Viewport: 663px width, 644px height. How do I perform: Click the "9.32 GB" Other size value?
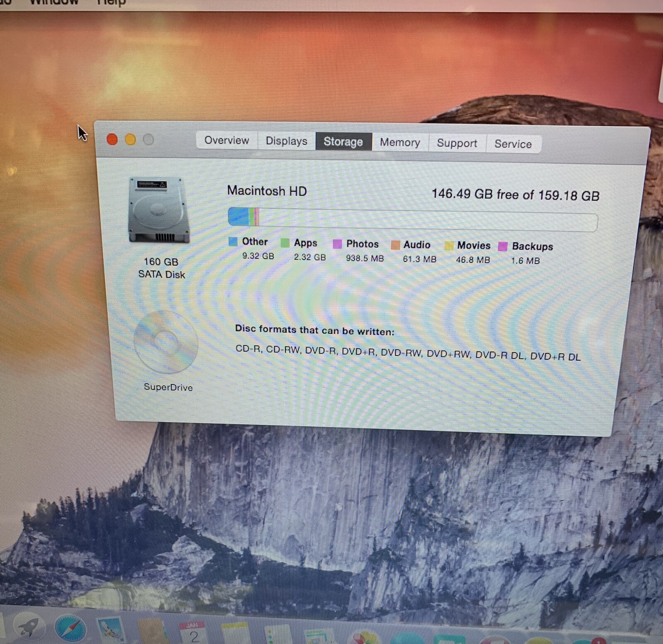point(258,256)
